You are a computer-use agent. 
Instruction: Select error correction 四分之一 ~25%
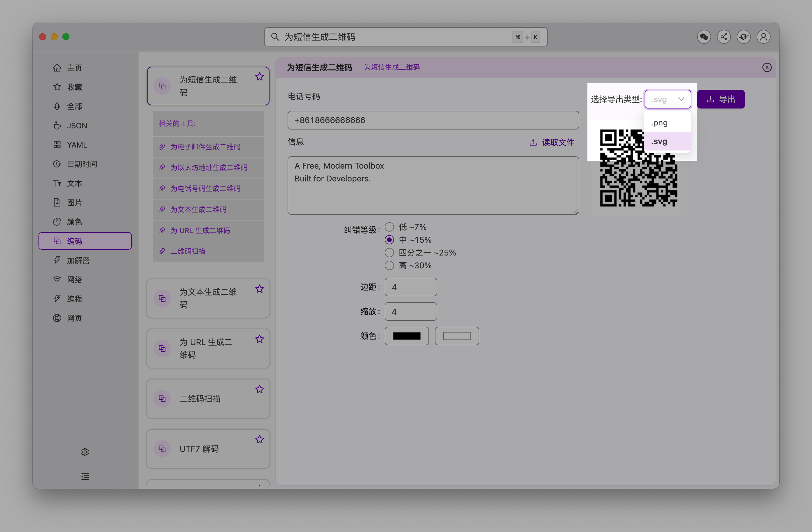[389, 253]
